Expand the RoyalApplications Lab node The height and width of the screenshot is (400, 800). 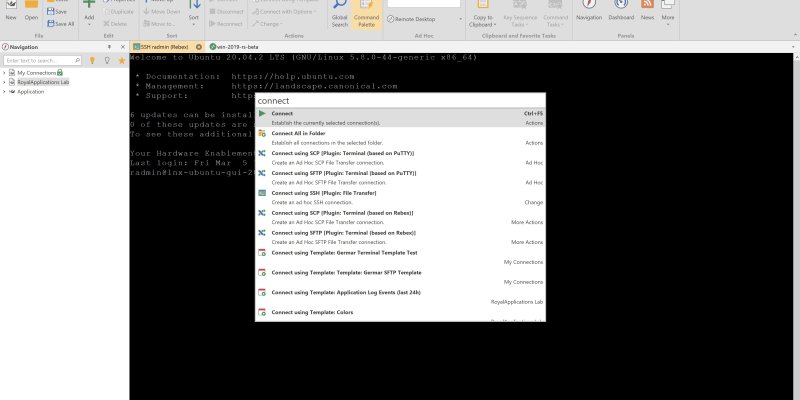pos(5,82)
